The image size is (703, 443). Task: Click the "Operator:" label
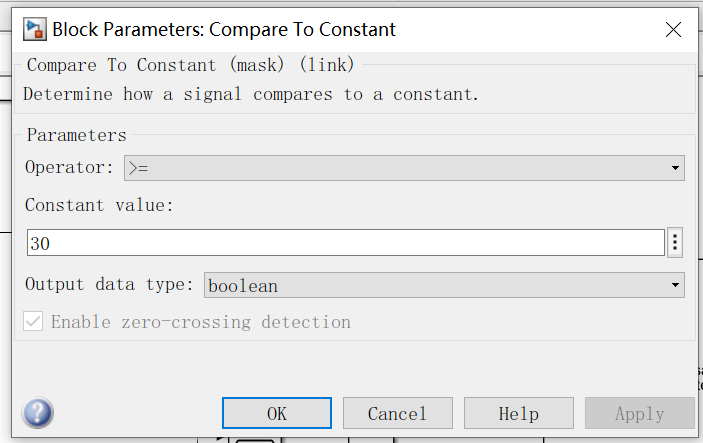pos(69,168)
